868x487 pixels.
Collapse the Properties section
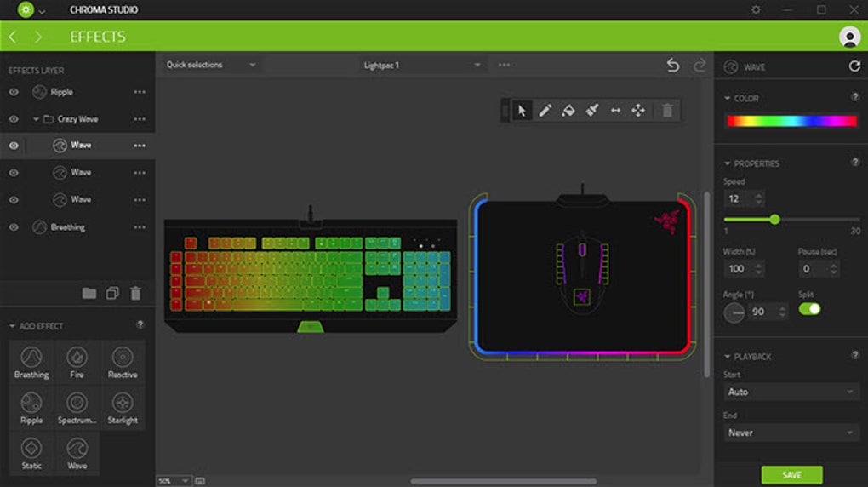(x=728, y=163)
